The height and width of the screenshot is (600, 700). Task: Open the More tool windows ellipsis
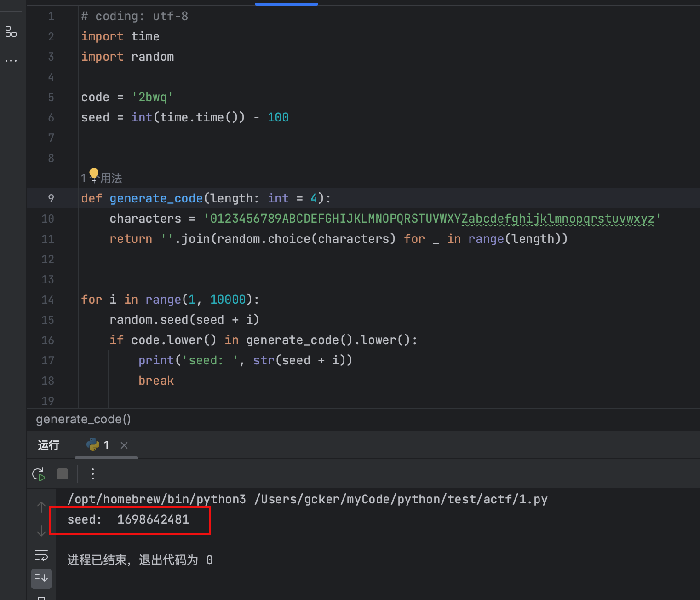click(x=11, y=60)
